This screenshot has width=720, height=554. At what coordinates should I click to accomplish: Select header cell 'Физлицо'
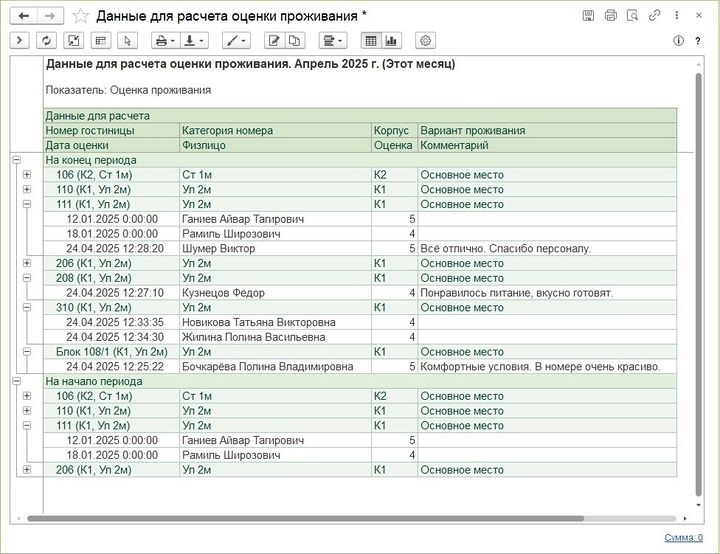275,145
